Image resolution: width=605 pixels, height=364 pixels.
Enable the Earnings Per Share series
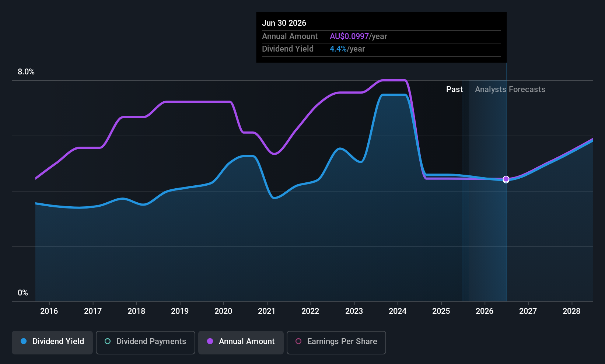(336, 342)
